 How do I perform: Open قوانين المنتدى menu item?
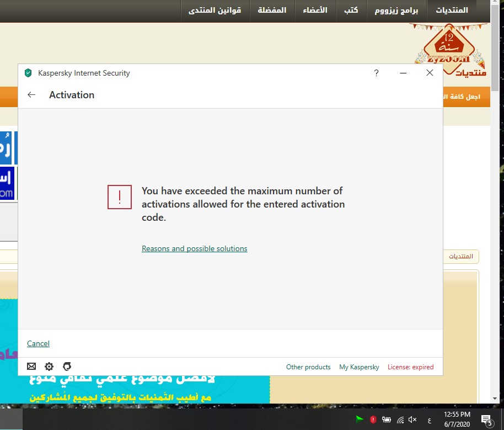point(215,10)
